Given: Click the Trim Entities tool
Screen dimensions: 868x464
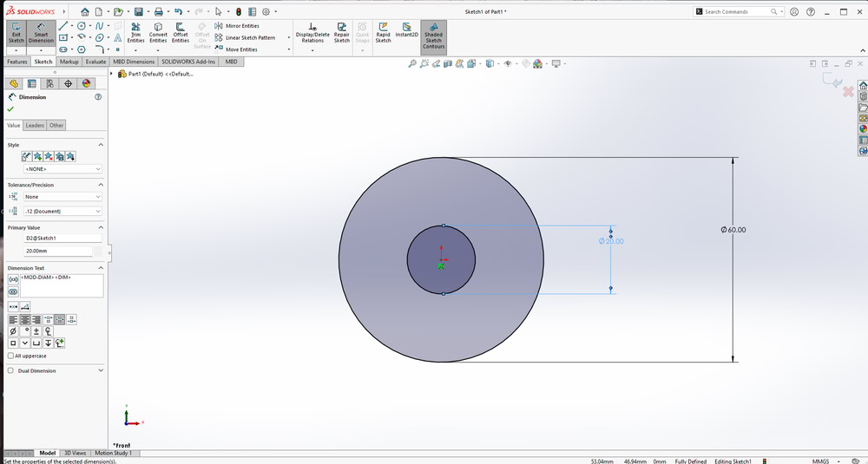Looking at the screenshot, I should (x=135, y=33).
